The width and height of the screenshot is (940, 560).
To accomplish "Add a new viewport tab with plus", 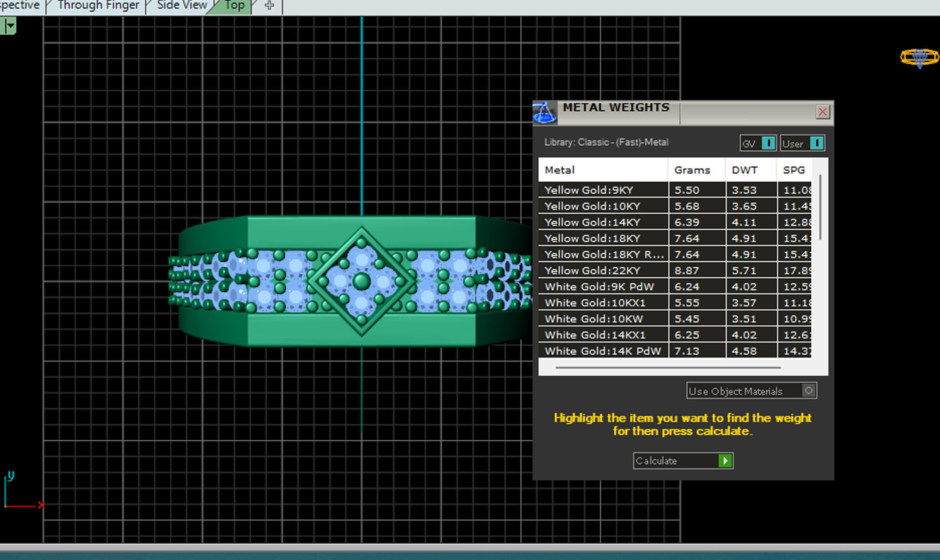I will pyautogui.click(x=269, y=6).
